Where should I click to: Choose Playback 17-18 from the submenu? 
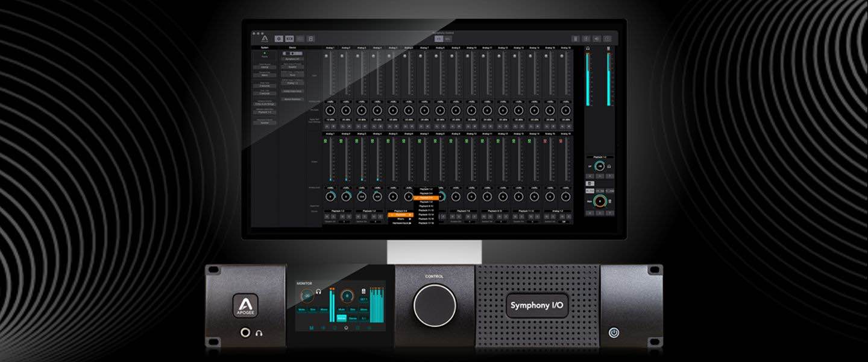click(426, 223)
